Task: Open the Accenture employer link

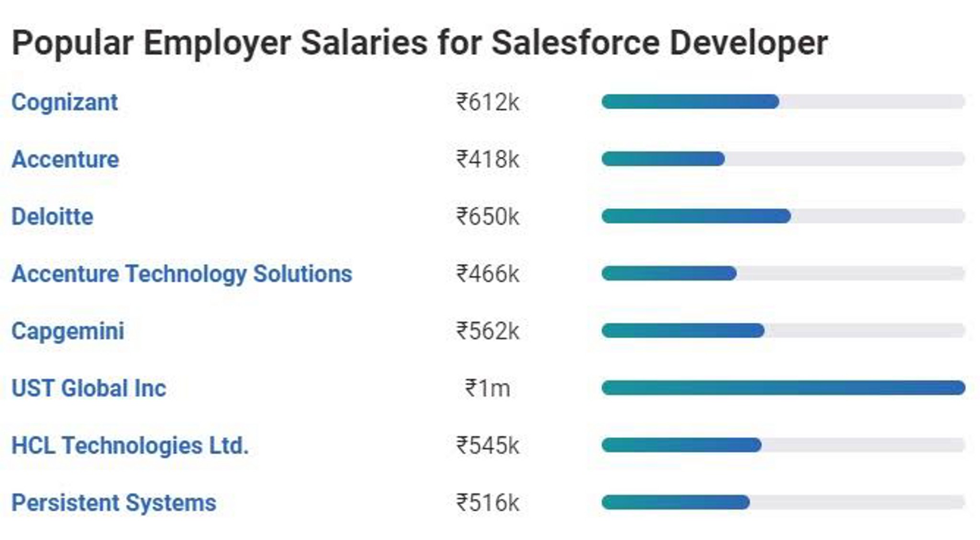Action: 65,159
